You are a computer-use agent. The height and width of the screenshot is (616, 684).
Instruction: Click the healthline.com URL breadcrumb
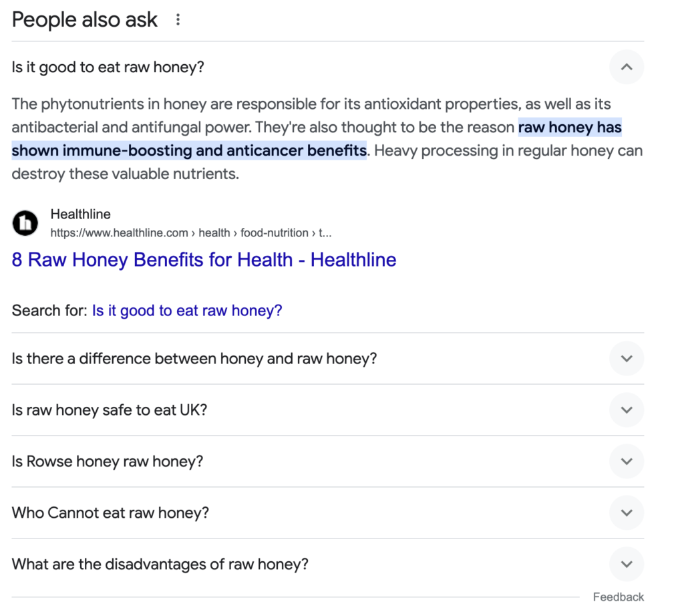(x=191, y=233)
